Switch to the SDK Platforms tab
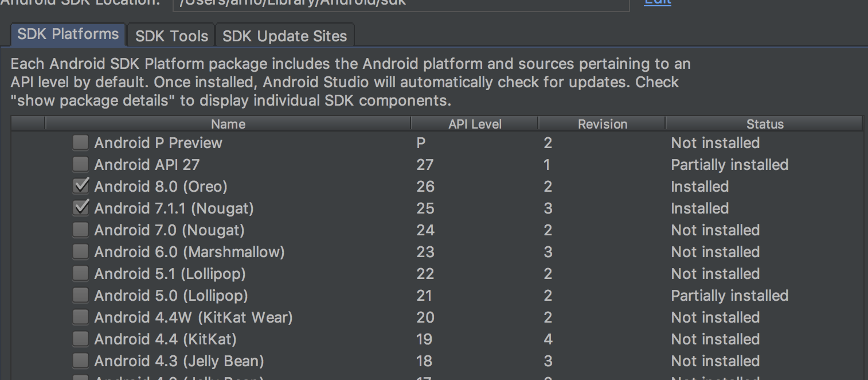This screenshot has height=380, width=868. pyautogui.click(x=68, y=34)
